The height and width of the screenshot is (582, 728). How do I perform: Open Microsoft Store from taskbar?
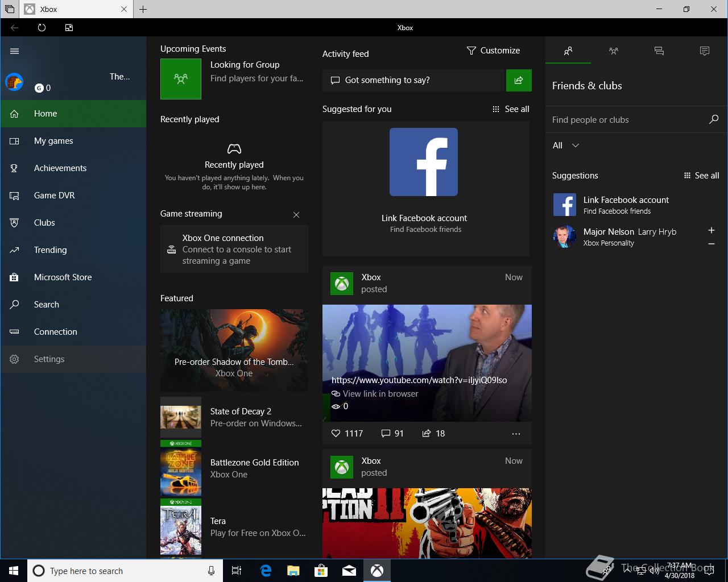pyautogui.click(x=321, y=571)
